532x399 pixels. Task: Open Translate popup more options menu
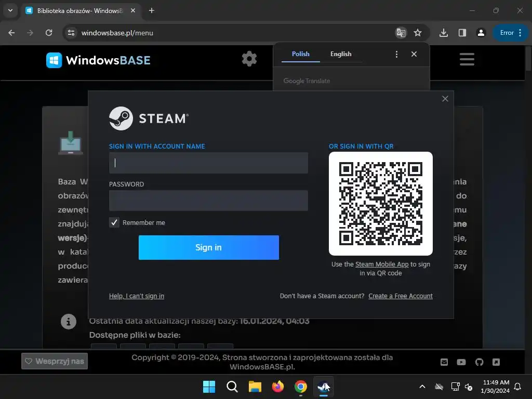pyautogui.click(x=396, y=54)
